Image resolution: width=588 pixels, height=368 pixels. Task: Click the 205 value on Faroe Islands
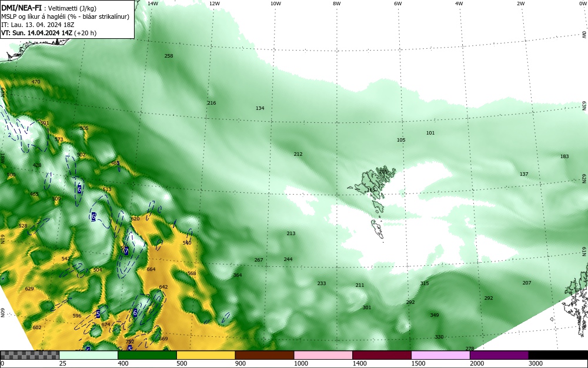click(383, 172)
